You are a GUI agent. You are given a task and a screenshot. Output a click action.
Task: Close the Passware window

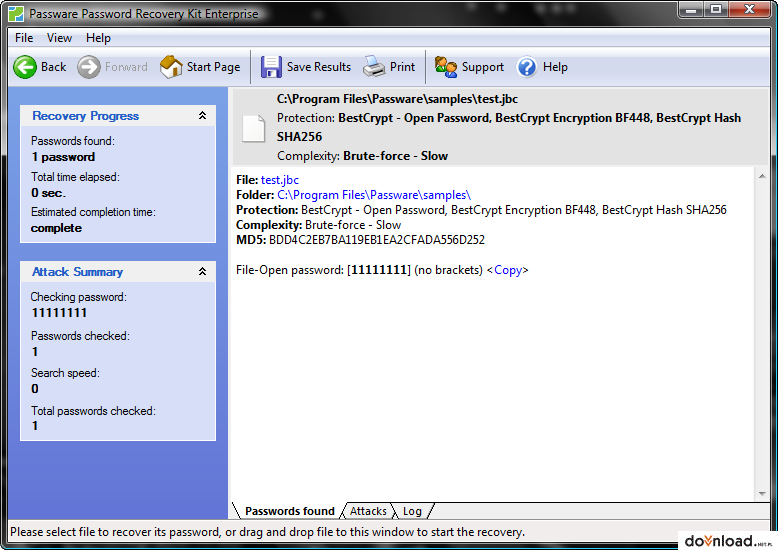749,9
